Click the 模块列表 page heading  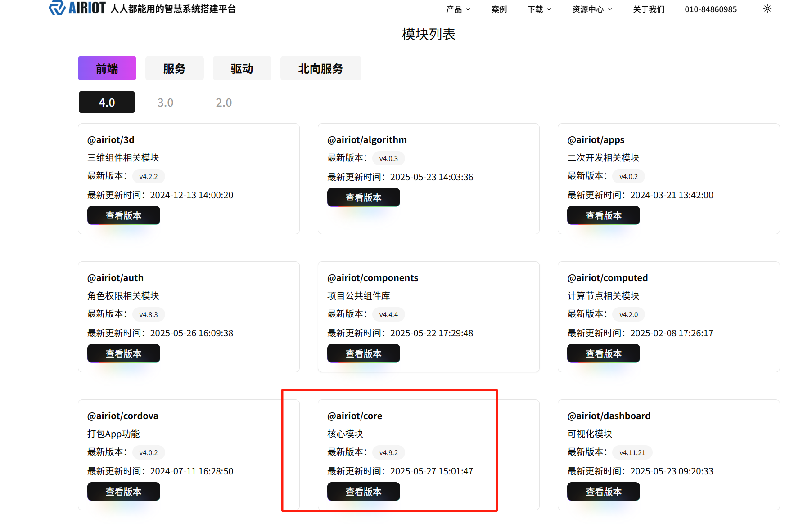429,34
